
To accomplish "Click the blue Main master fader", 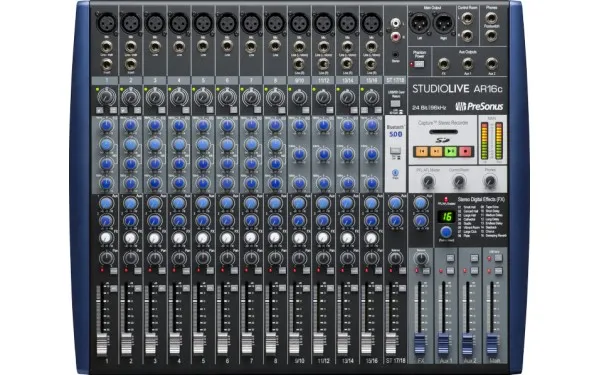I will pyautogui.click(x=492, y=344).
